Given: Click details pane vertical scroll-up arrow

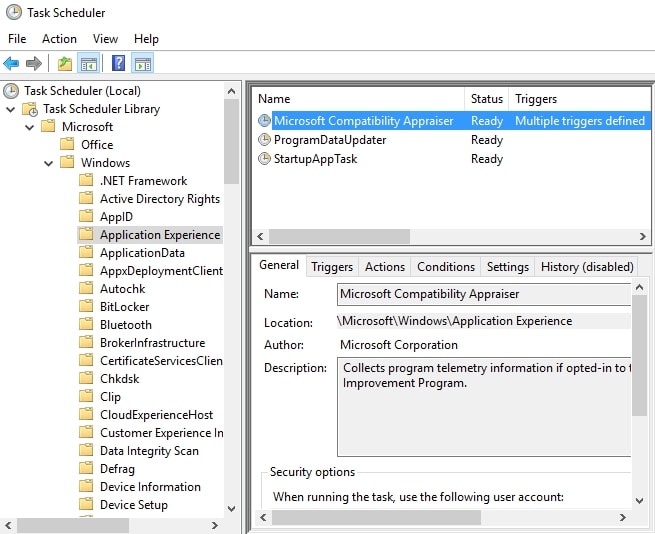Looking at the screenshot, I should click(639, 287).
